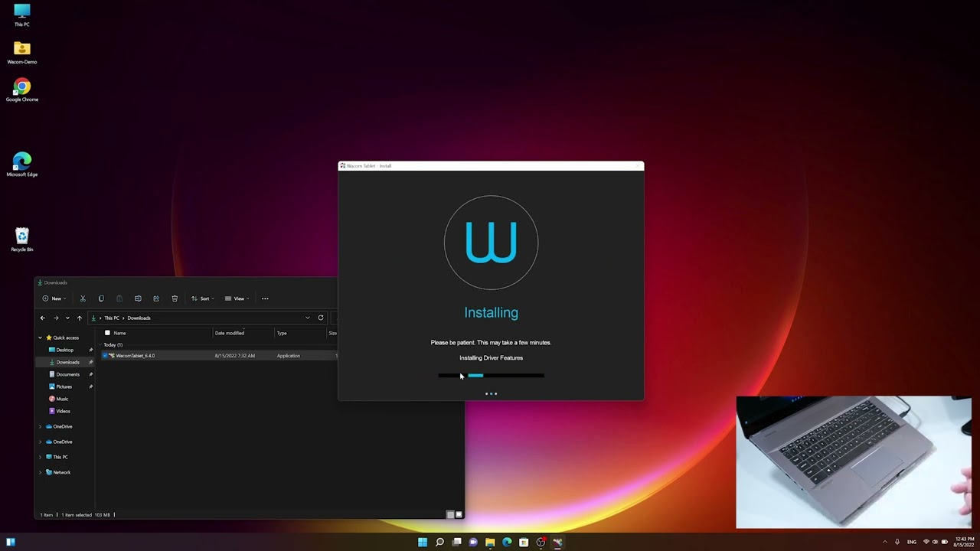980x551 pixels.
Task: Expand the Network tree node
Action: [41, 472]
